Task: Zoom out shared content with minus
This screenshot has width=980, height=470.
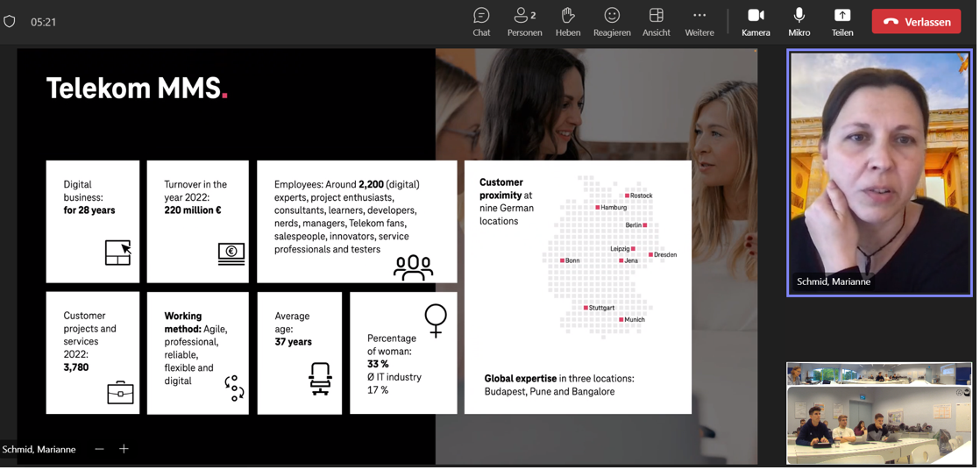Action: [x=99, y=449]
